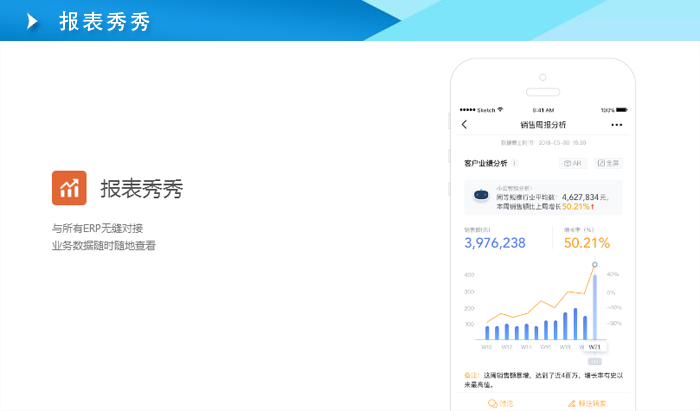Viewport: 700px width, 411px height.
Task: Tap the sales amount 3,976,238
Action: pyautogui.click(x=495, y=243)
